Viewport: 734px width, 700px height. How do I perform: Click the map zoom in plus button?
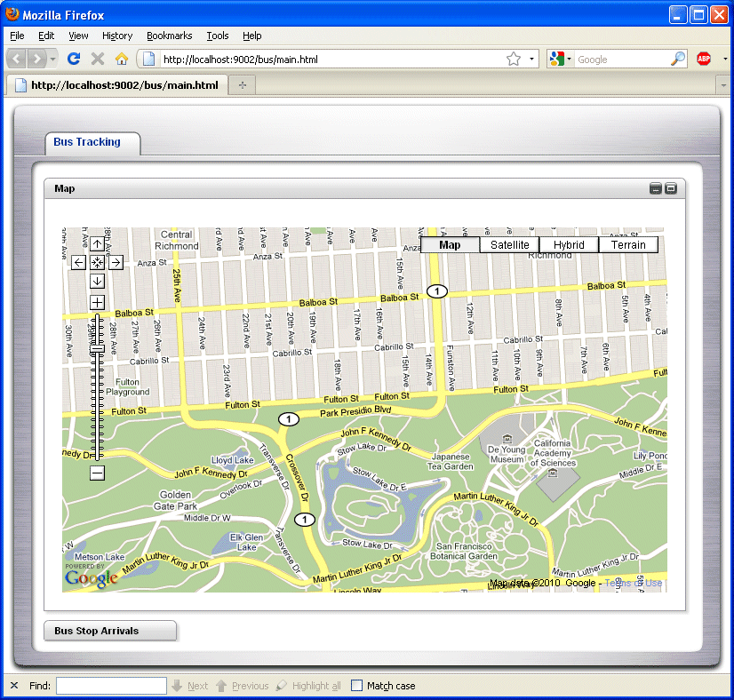[x=98, y=303]
